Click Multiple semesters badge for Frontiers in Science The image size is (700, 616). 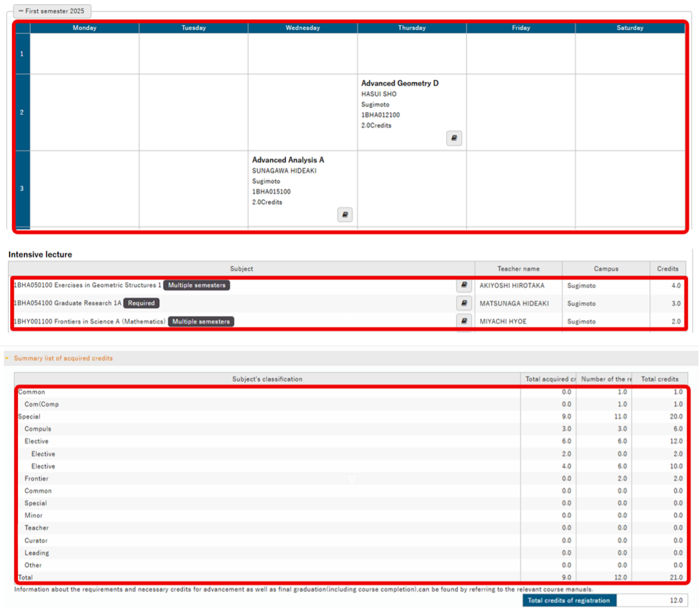(202, 321)
